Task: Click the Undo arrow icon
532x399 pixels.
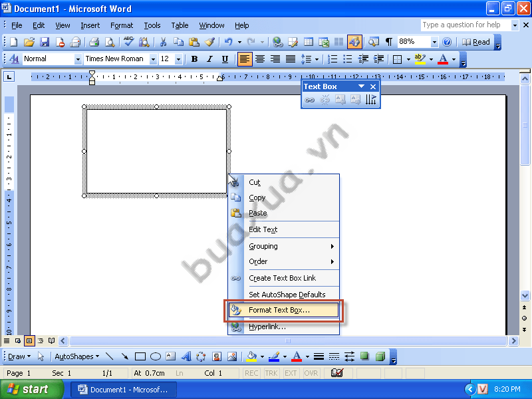Action: click(x=228, y=42)
